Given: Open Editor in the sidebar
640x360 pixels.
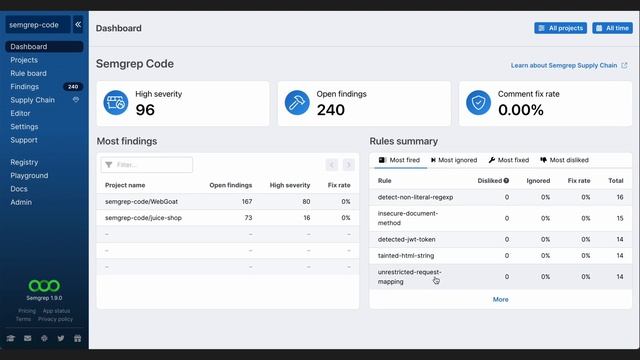Looking at the screenshot, I should click(x=20, y=113).
